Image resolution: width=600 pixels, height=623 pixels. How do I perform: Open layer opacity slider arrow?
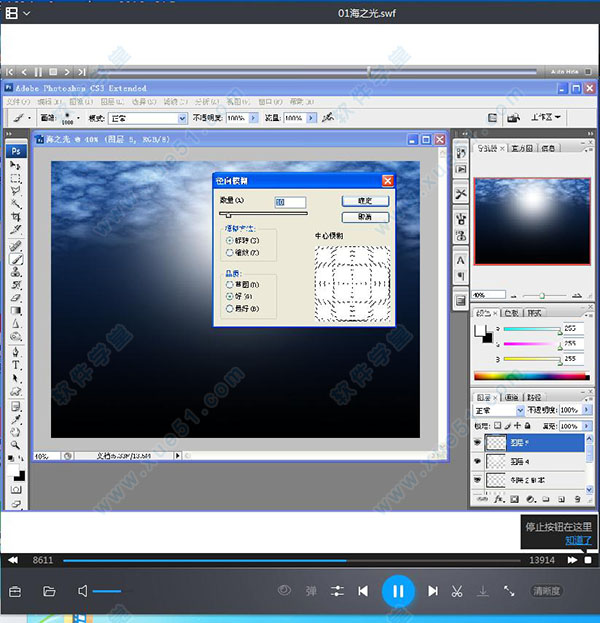coord(586,410)
